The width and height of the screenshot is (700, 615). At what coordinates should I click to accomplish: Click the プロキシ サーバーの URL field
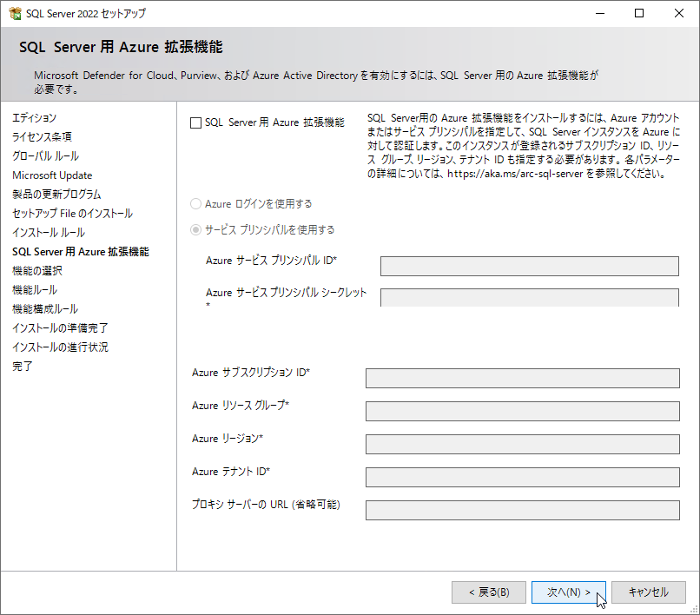(x=522, y=511)
